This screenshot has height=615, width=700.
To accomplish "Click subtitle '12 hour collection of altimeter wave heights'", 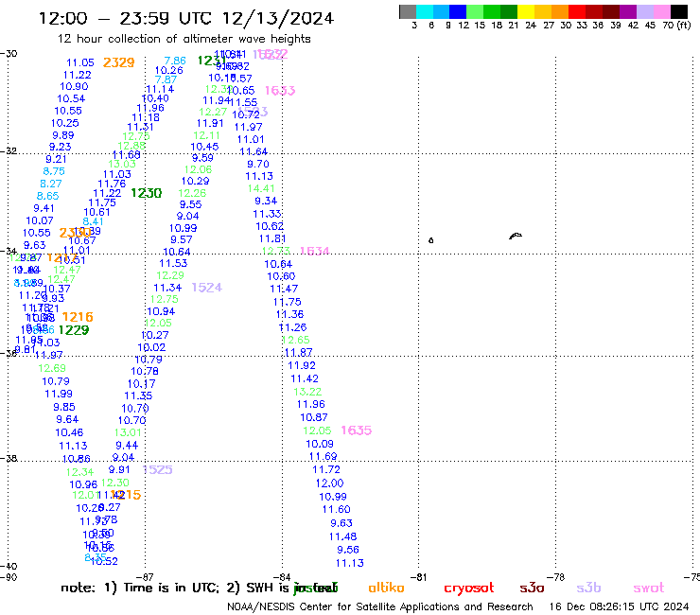I will 184,39.
